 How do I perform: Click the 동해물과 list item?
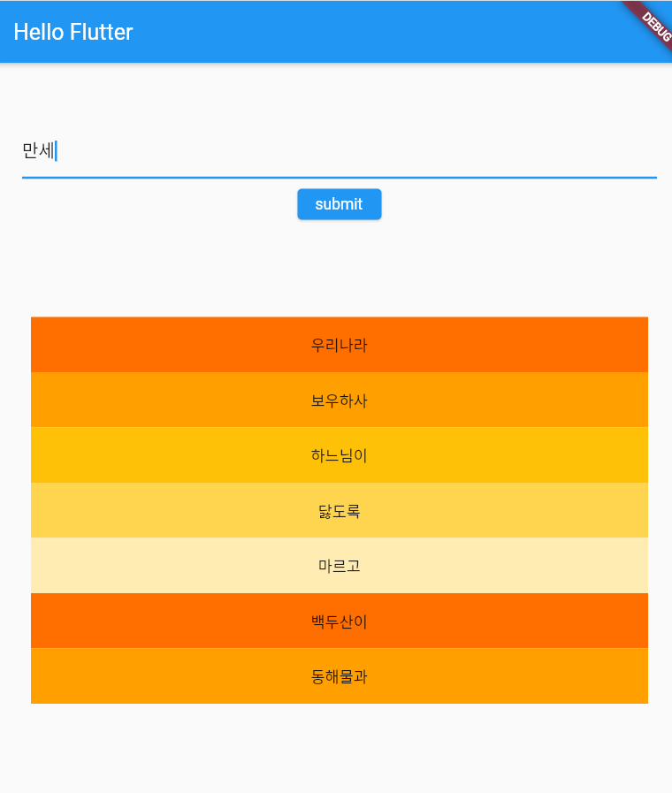pos(339,676)
